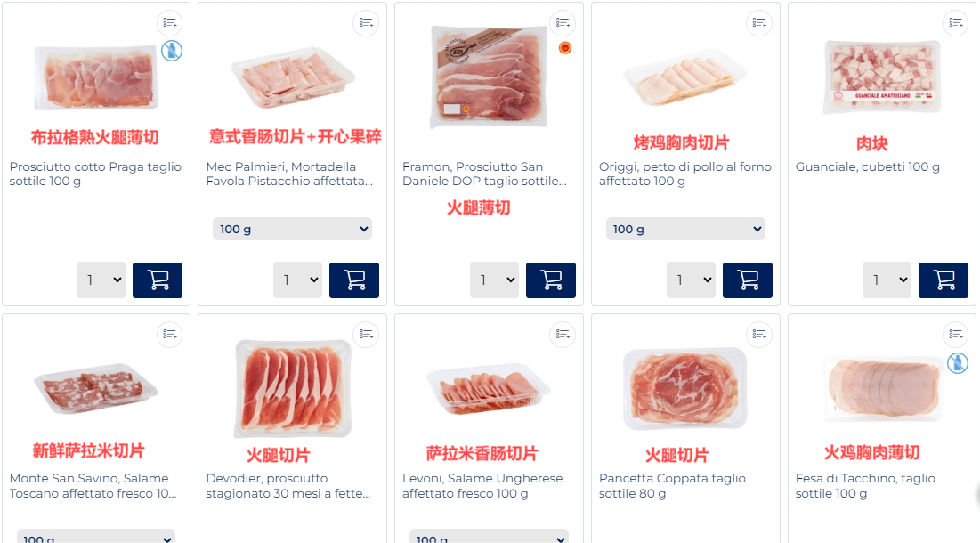This screenshot has width=980, height=543.
Task: Add Salame Ungherese to shopping list
Action: (x=563, y=335)
